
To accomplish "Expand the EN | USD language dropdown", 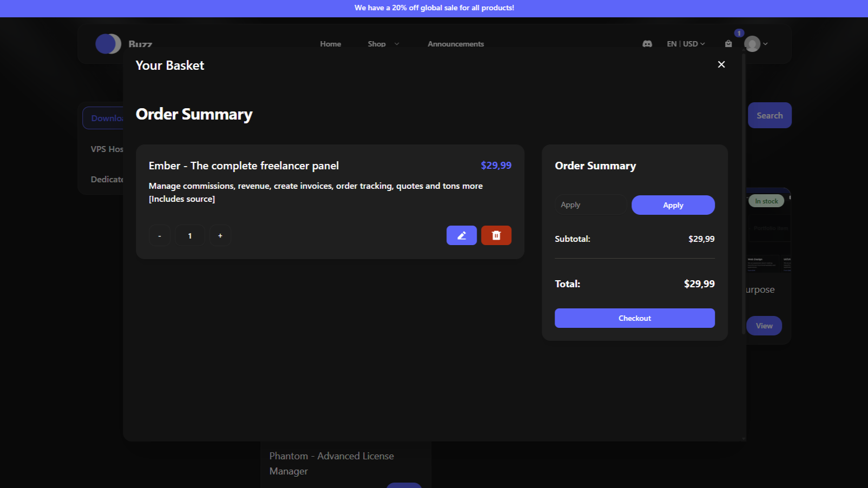I will pyautogui.click(x=686, y=44).
